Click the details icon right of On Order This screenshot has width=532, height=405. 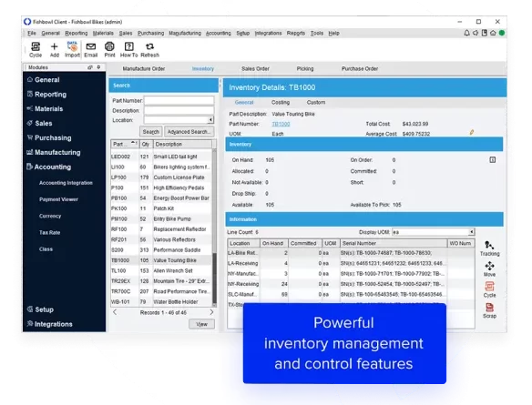pos(492,159)
